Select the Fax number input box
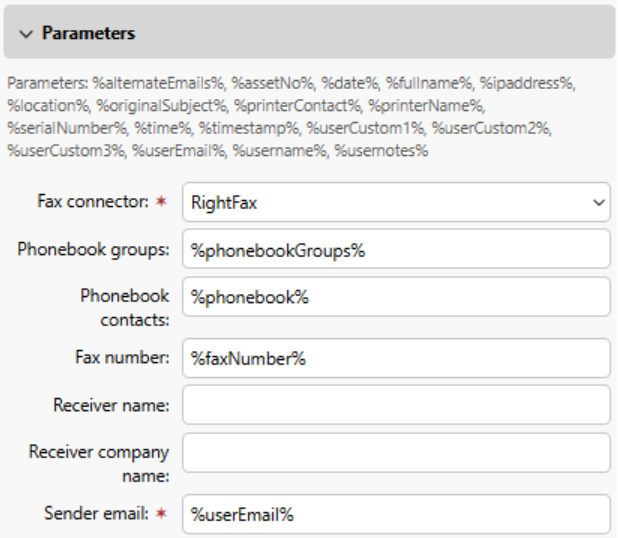 [x=396, y=358]
